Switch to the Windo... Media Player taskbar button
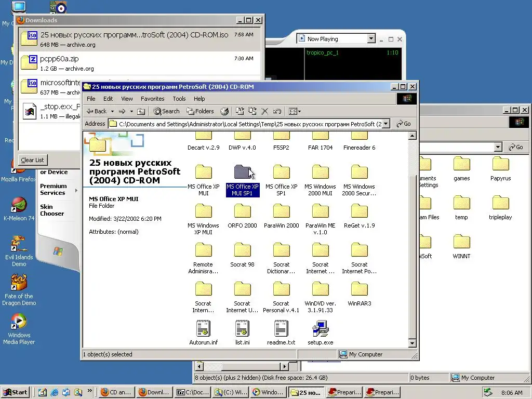Viewport: 532px width, 399px height. pos(269,392)
